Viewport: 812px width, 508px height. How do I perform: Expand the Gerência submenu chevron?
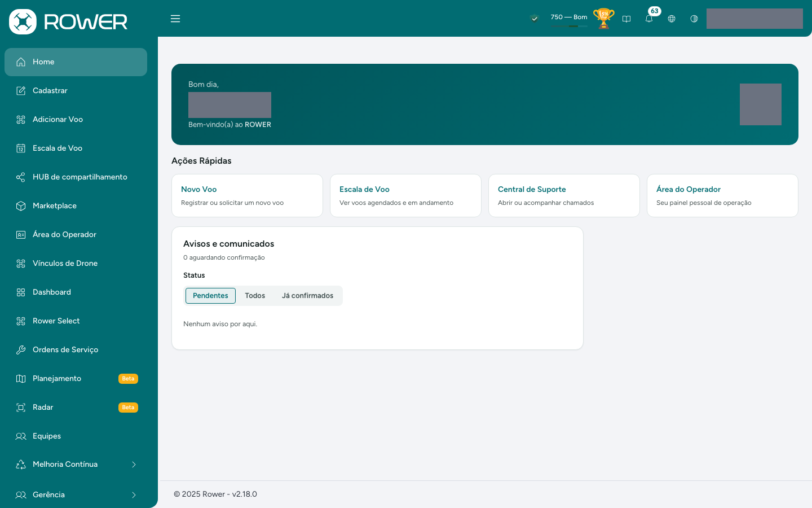(134, 495)
